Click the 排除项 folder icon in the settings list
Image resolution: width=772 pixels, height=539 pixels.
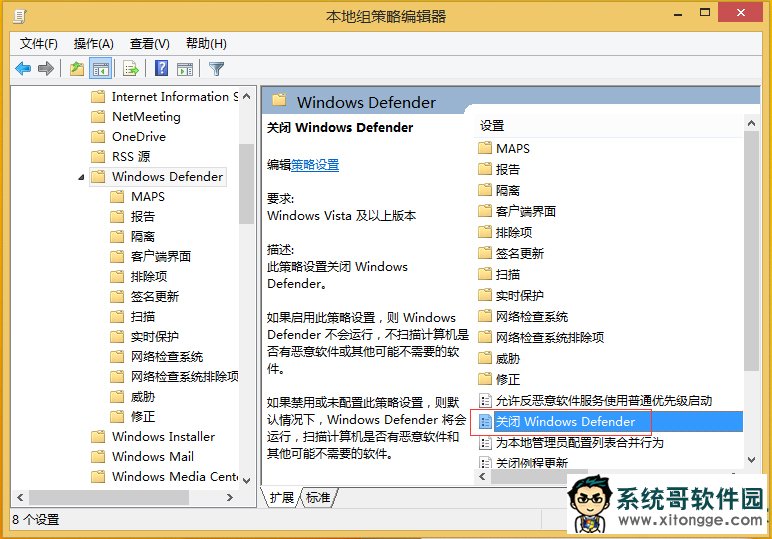485,232
